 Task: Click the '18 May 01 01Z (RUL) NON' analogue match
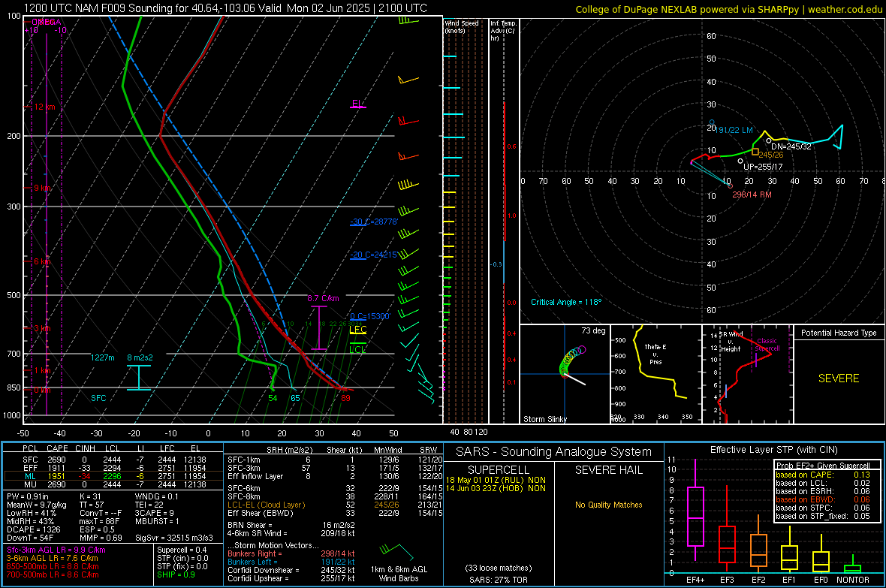[x=496, y=480]
